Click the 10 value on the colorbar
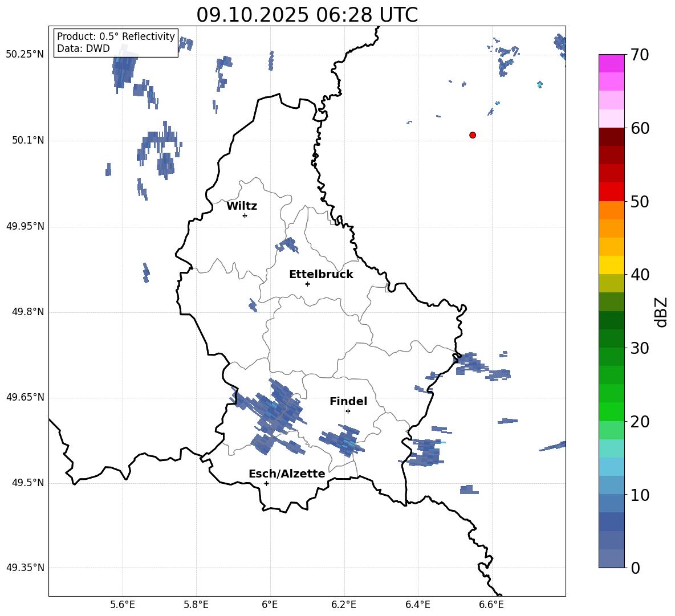 pyautogui.click(x=640, y=495)
